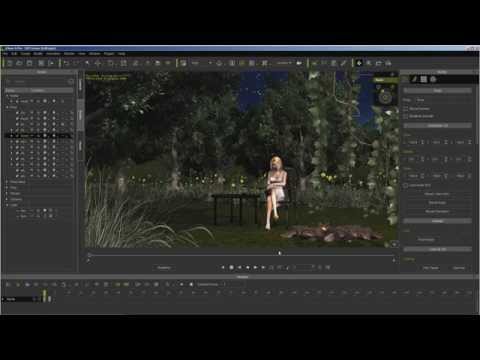Expand the bottom group node in scene tree
The width and height of the screenshot is (480, 360).
tap(7, 205)
